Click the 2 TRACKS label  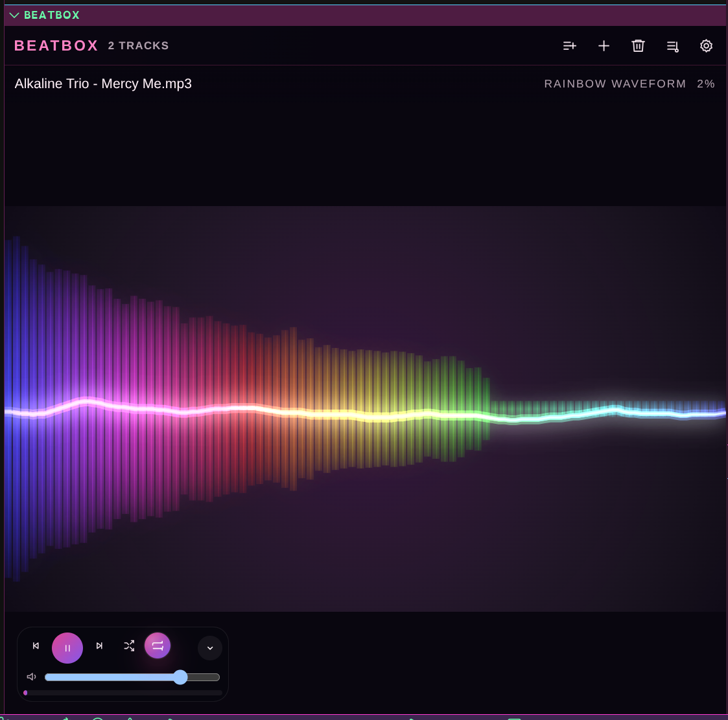point(138,45)
